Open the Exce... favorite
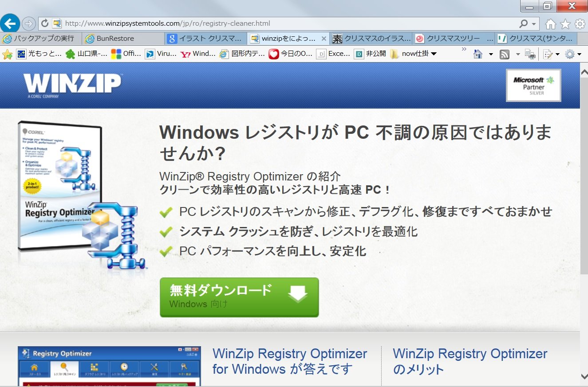The width and height of the screenshot is (588, 387). coord(333,54)
